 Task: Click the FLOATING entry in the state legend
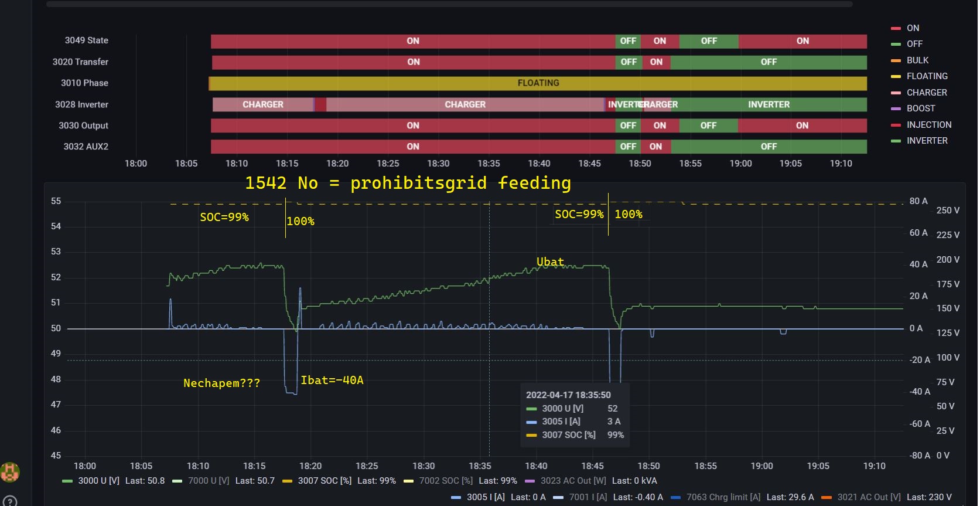927,76
